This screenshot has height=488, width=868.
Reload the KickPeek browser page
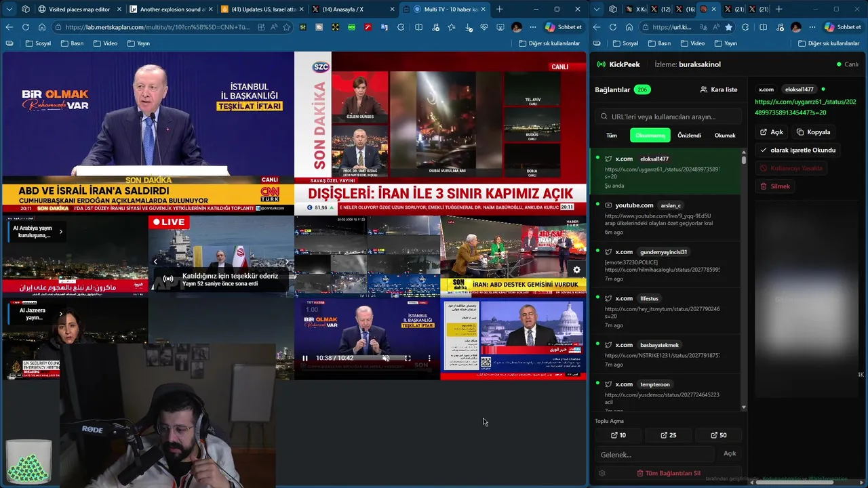point(613,27)
